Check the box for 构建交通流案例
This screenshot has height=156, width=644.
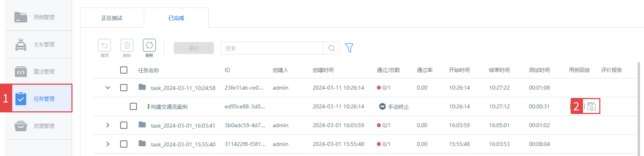tap(133, 106)
